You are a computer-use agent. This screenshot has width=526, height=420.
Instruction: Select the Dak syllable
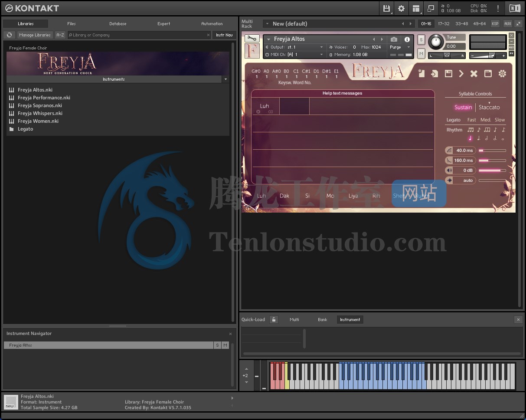point(284,196)
